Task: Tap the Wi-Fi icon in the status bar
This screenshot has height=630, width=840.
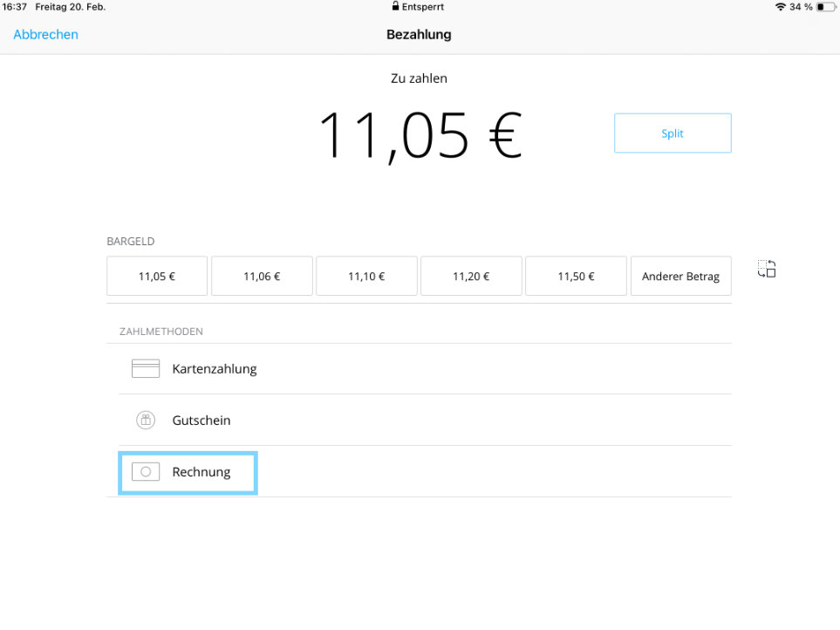Action: click(x=780, y=7)
